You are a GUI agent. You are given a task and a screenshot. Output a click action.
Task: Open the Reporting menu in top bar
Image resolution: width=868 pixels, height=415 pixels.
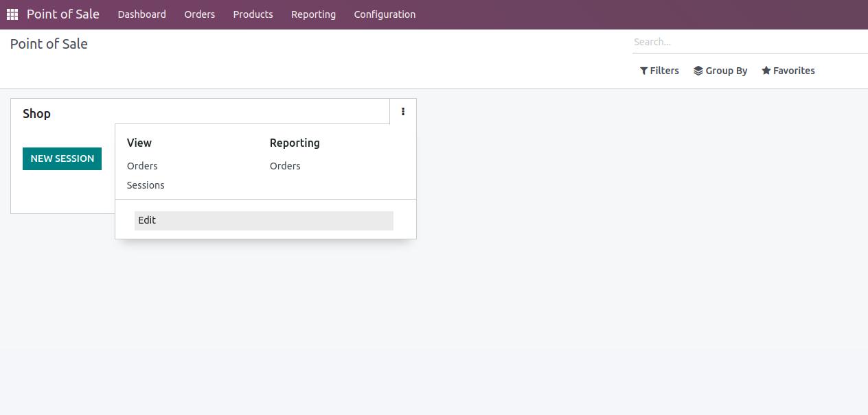313,14
